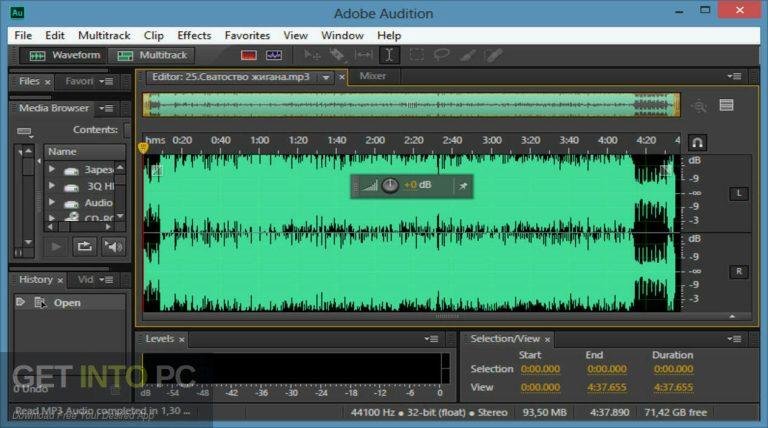
Task: Open the File menu
Action: point(23,35)
